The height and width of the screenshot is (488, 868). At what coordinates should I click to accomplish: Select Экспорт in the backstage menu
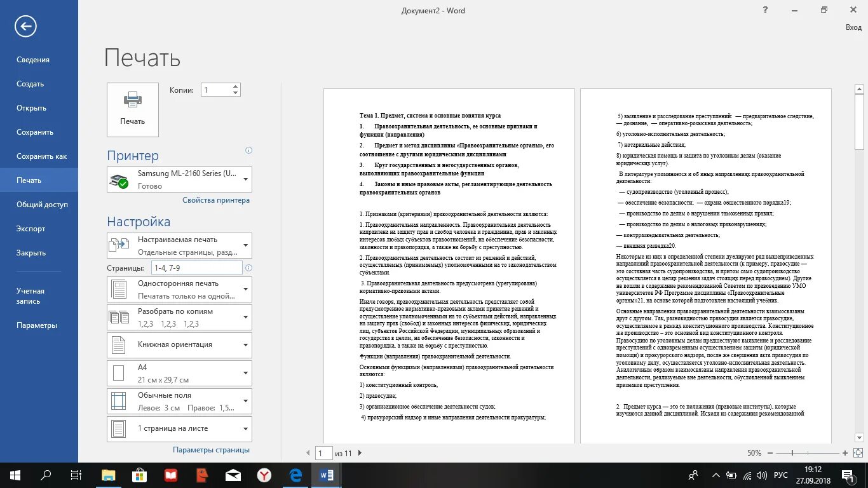point(39,229)
